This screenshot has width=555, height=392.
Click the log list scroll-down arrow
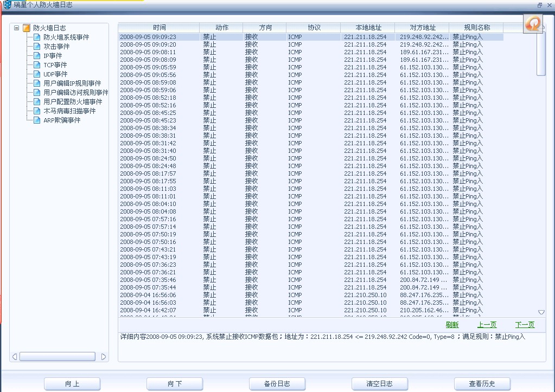coord(541,312)
